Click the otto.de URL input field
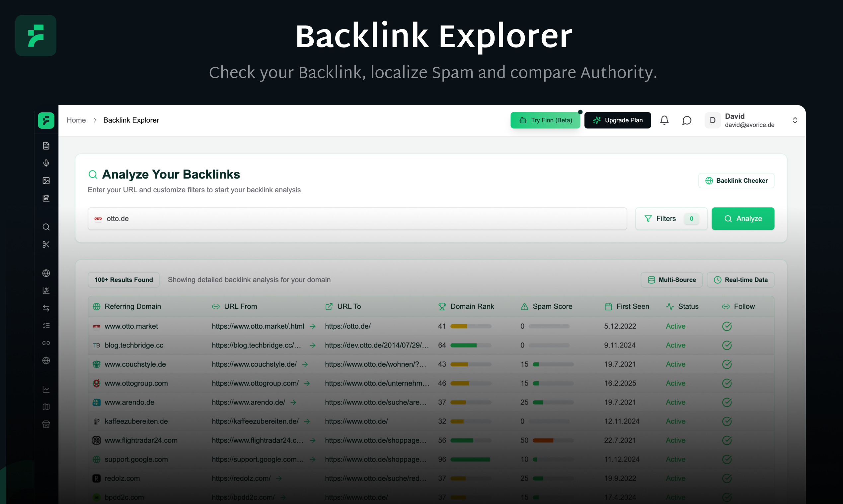Image resolution: width=843 pixels, height=504 pixels. (357, 219)
